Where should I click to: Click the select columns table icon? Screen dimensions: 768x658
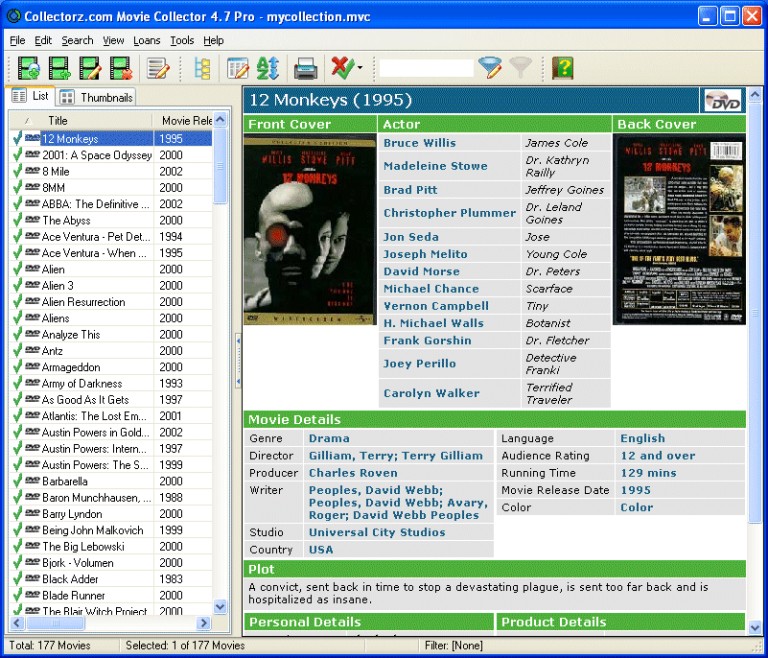pos(238,68)
